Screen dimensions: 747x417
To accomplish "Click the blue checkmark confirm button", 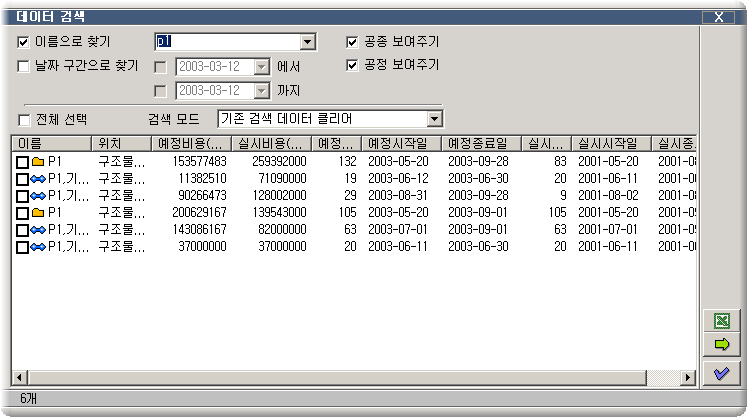I will click(x=721, y=373).
